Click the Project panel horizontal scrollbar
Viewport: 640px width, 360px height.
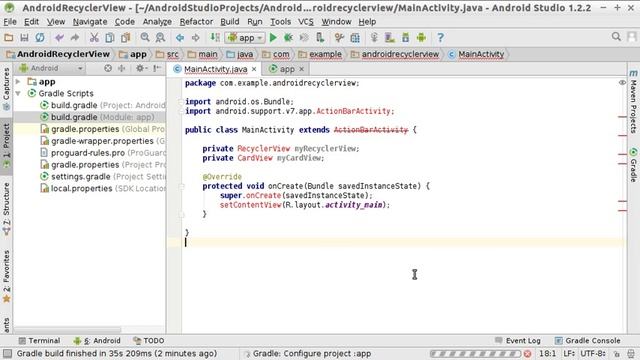pyautogui.click(x=68, y=329)
